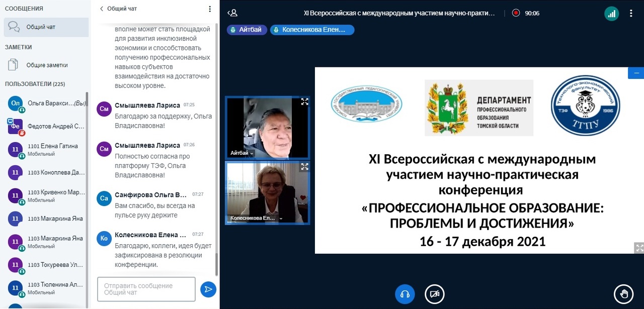Make the presentation fullscreen
This screenshot has height=309, width=644.
click(x=639, y=247)
